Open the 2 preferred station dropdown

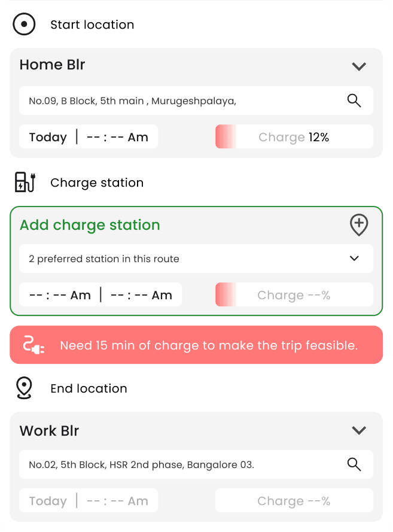coord(196,259)
